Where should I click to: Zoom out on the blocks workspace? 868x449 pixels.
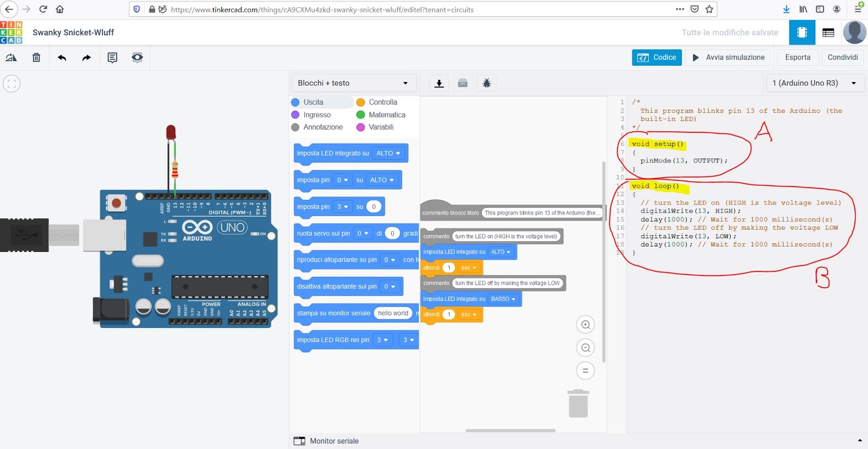[x=585, y=348]
